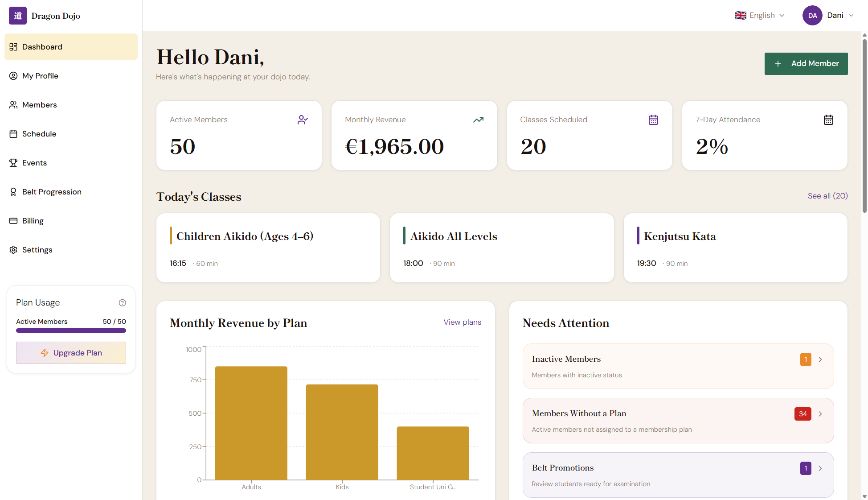The image size is (868, 500).
Task: Expand the Members Without a Plan item
Action: coord(678,420)
